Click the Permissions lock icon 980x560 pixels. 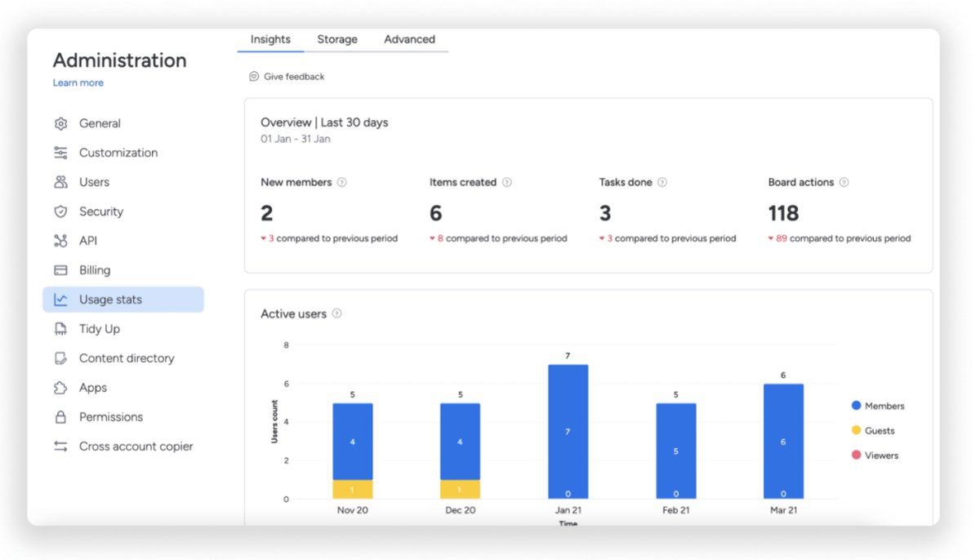pos(60,417)
